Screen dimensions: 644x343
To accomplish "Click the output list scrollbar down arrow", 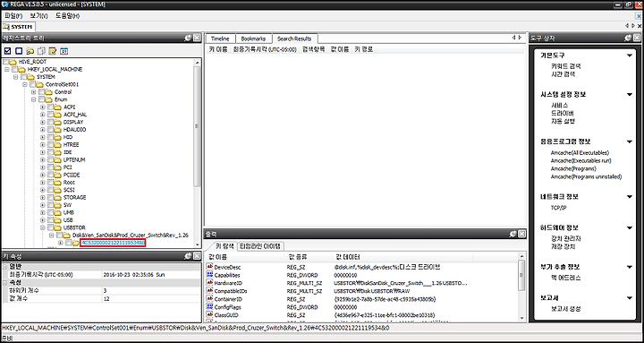I will (x=521, y=318).
